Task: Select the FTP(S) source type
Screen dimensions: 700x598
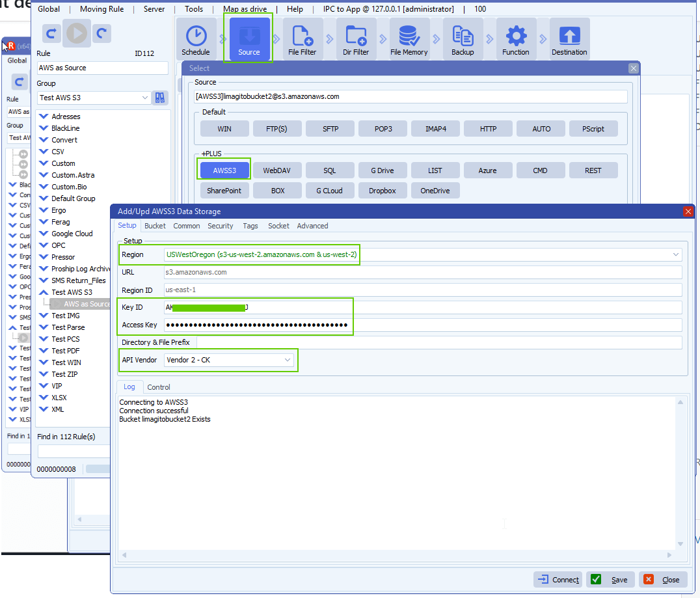Action: [x=276, y=129]
